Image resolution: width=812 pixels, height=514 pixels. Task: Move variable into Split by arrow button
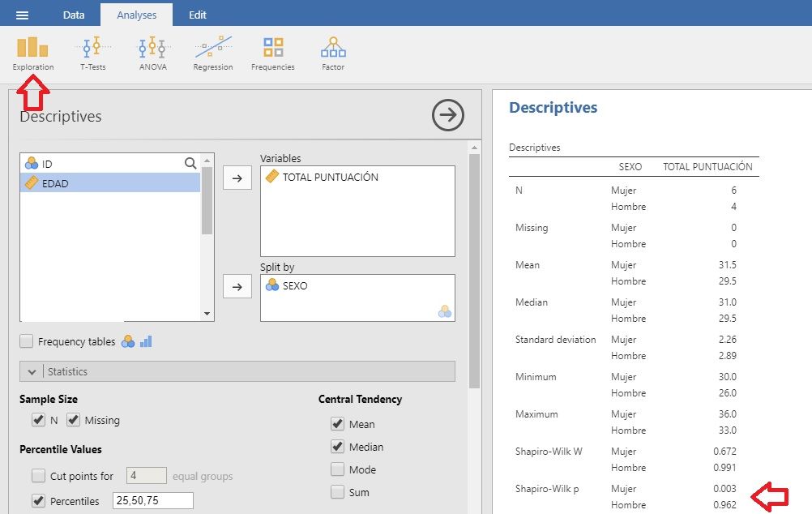(x=237, y=286)
